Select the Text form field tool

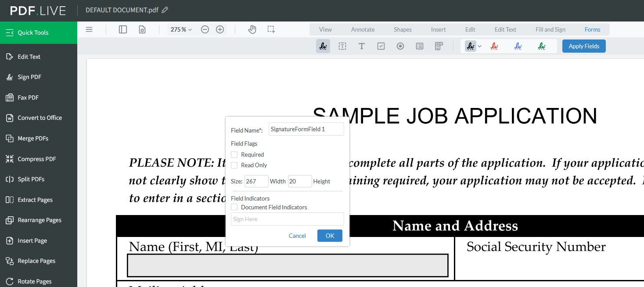coord(362,46)
